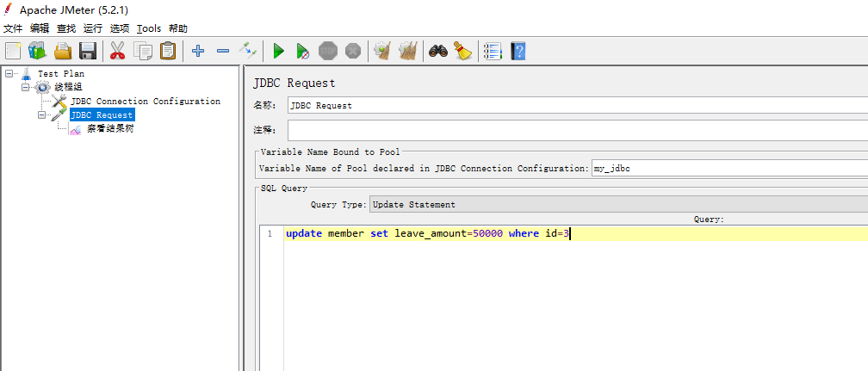
Task: Click the Toggle toolbar icon with arrows
Action: [248, 51]
